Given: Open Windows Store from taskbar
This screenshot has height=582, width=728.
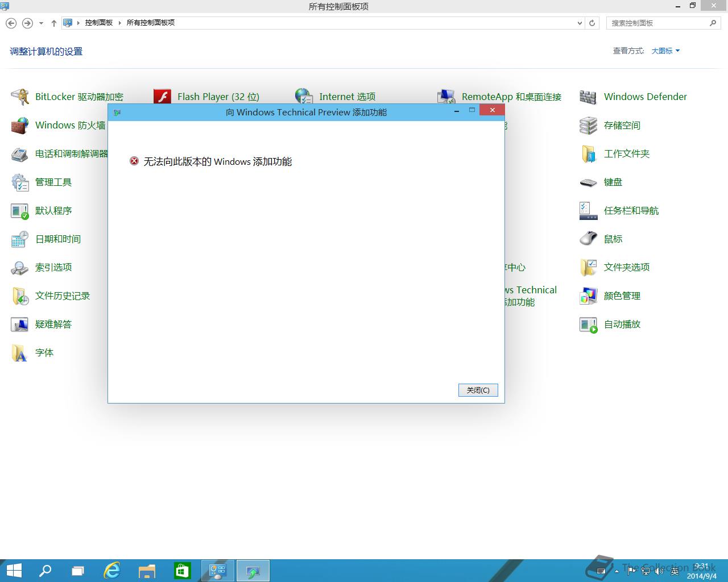Looking at the screenshot, I should (x=182, y=571).
